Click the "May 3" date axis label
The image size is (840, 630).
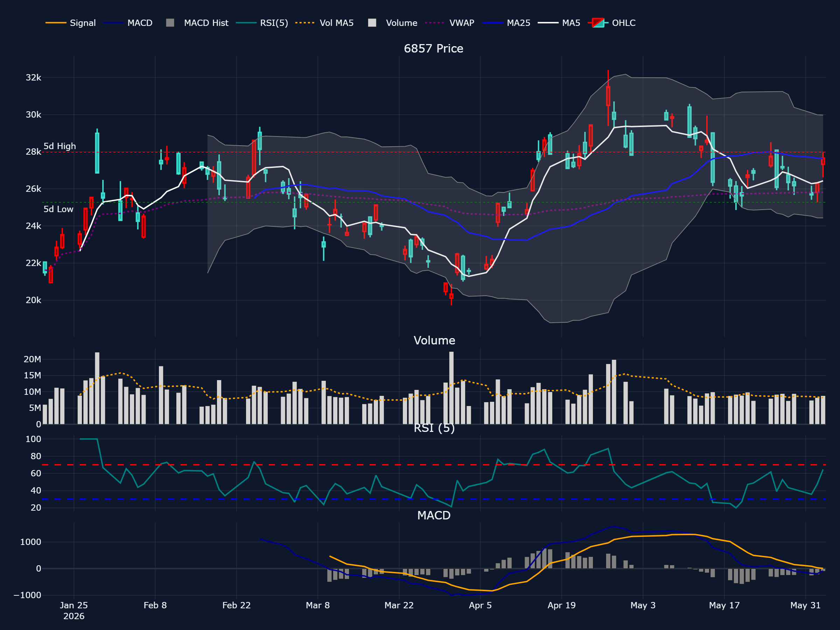643,605
